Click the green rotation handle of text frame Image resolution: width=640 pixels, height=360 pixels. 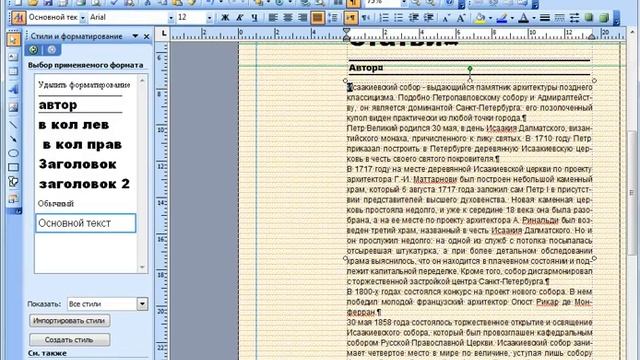pyautogui.click(x=470, y=68)
